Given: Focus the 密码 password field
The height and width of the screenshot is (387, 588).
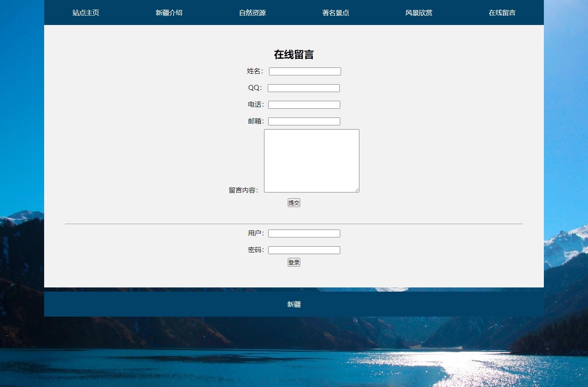Looking at the screenshot, I should pyautogui.click(x=304, y=250).
